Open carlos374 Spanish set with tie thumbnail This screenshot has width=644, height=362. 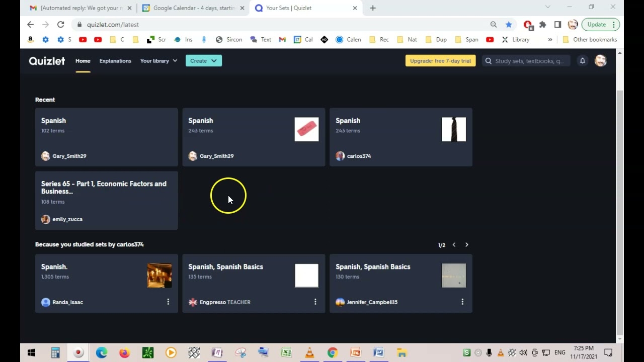(x=400, y=137)
